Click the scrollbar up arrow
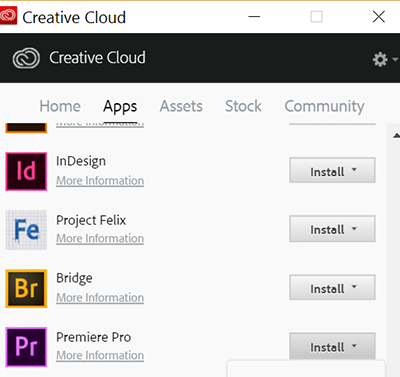Image resolution: width=400 pixels, height=377 pixels. tap(396, 135)
